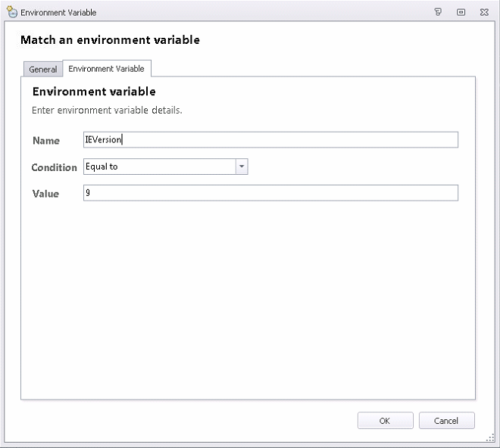
Task: Click the 'Match an environment variable' heading
Action: tap(110, 39)
